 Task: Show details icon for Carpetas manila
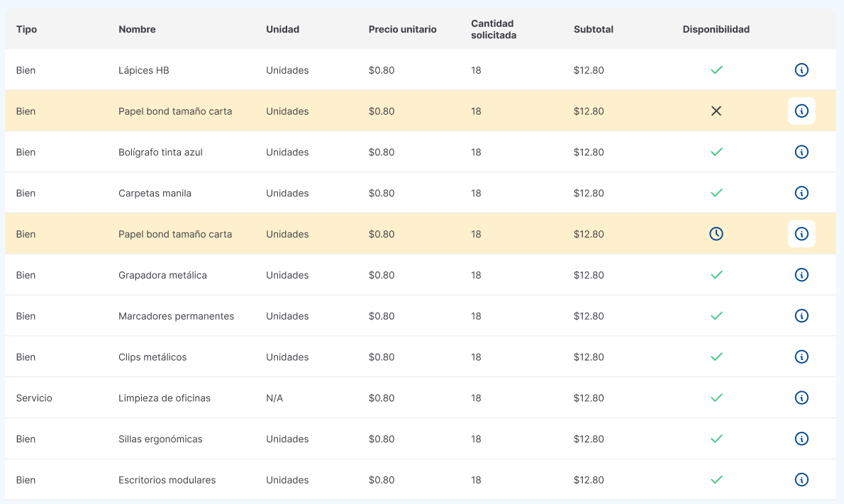[x=801, y=193]
